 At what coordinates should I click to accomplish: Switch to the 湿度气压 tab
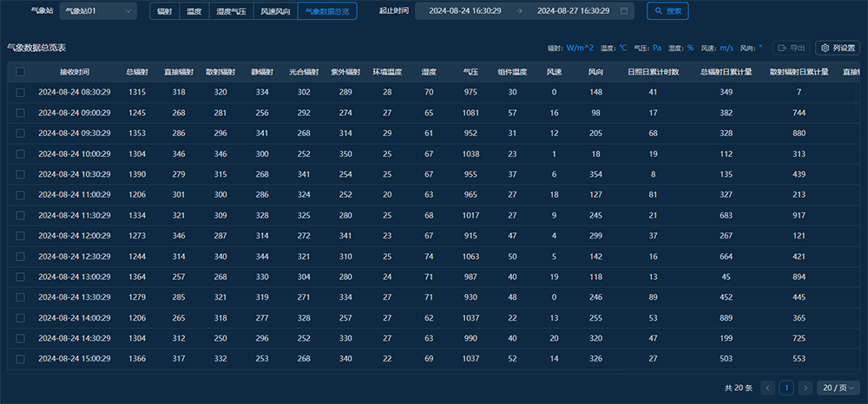(x=229, y=11)
